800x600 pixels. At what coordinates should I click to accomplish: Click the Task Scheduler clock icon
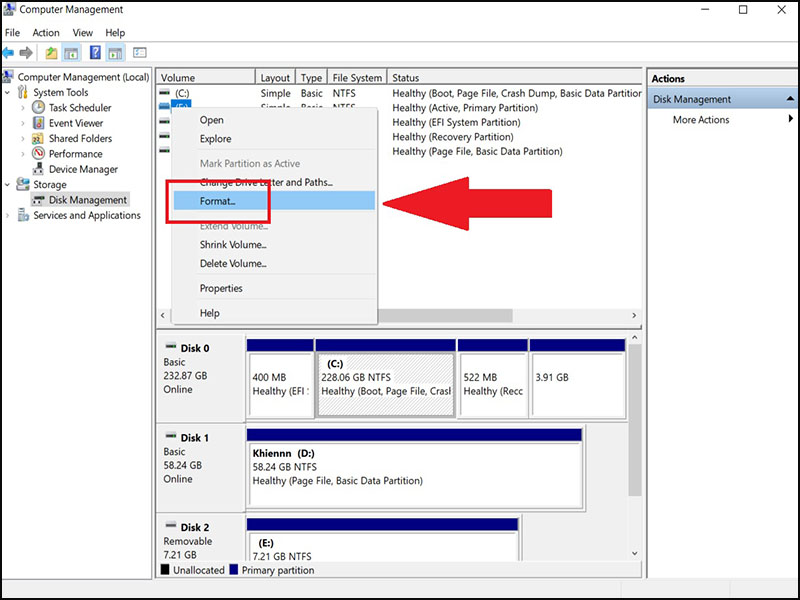click(38, 108)
